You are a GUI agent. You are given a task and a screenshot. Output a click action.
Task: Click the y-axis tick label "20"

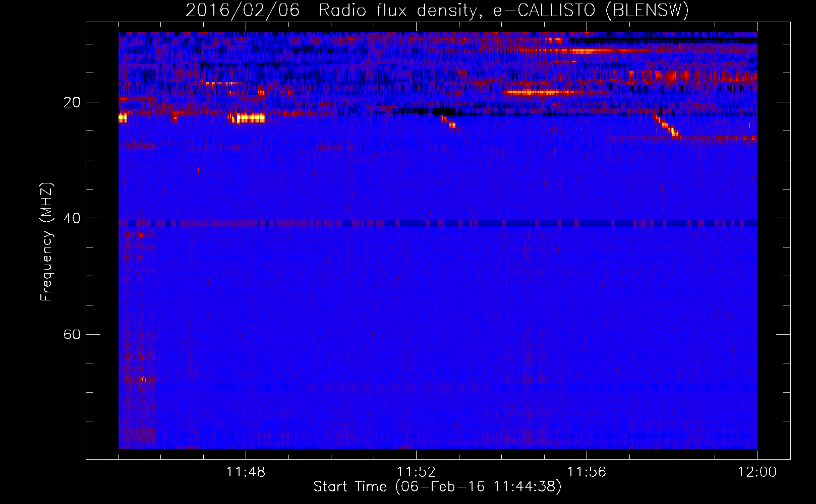[72, 102]
